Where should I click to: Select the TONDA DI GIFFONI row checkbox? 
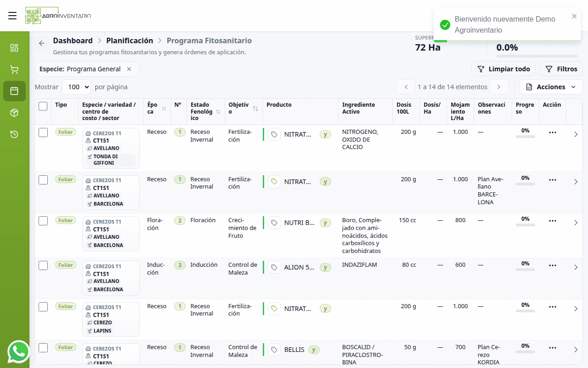[x=43, y=132]
